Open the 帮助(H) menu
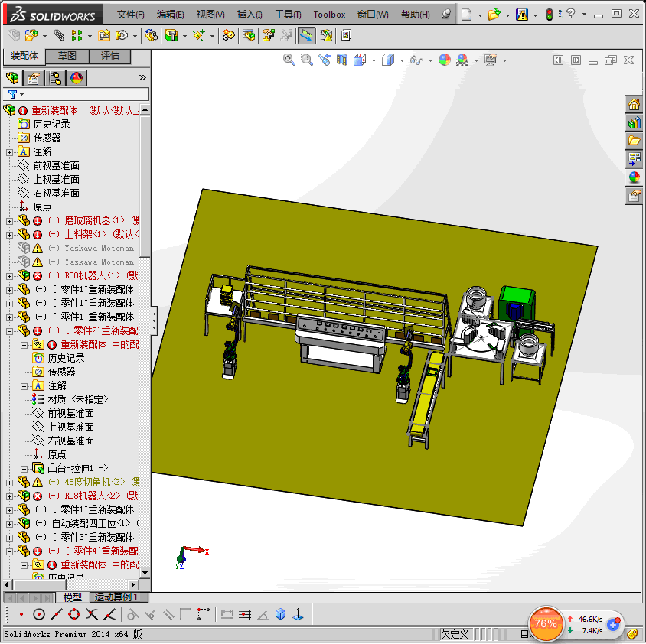 tap(415, 15)
